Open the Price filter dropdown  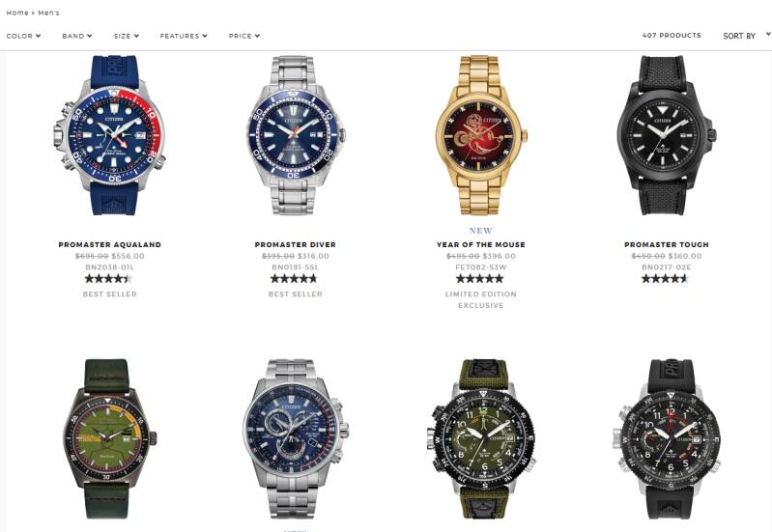click(244, 36)
